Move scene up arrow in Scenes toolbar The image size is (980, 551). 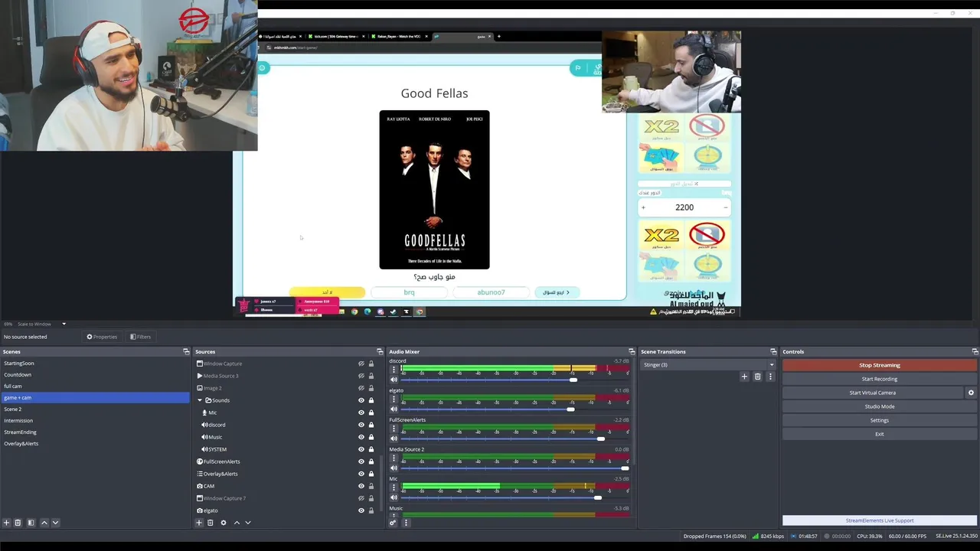[x=44, y=523]
